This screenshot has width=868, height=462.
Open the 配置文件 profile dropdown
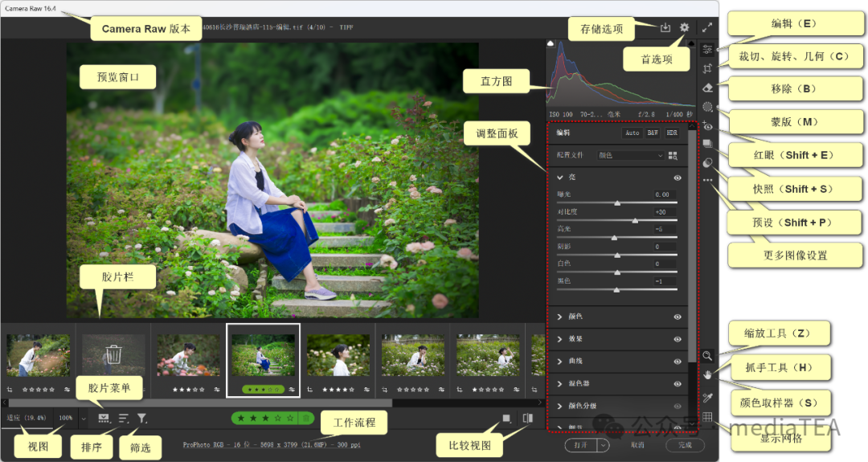pos(630,156)
